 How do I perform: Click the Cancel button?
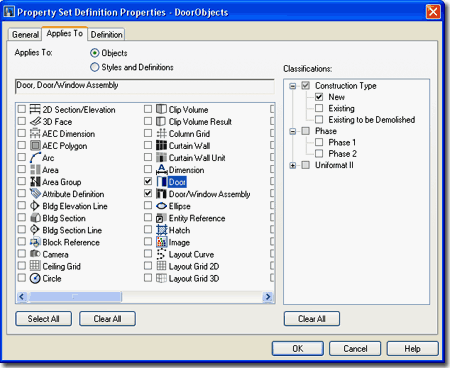click(x=355, y=349)
